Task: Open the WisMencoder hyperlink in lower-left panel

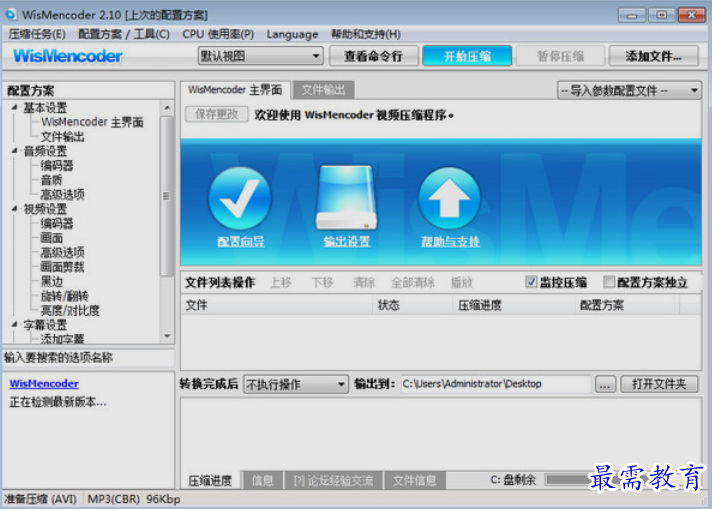Action: pyautogui.click(x=44, y=384)
